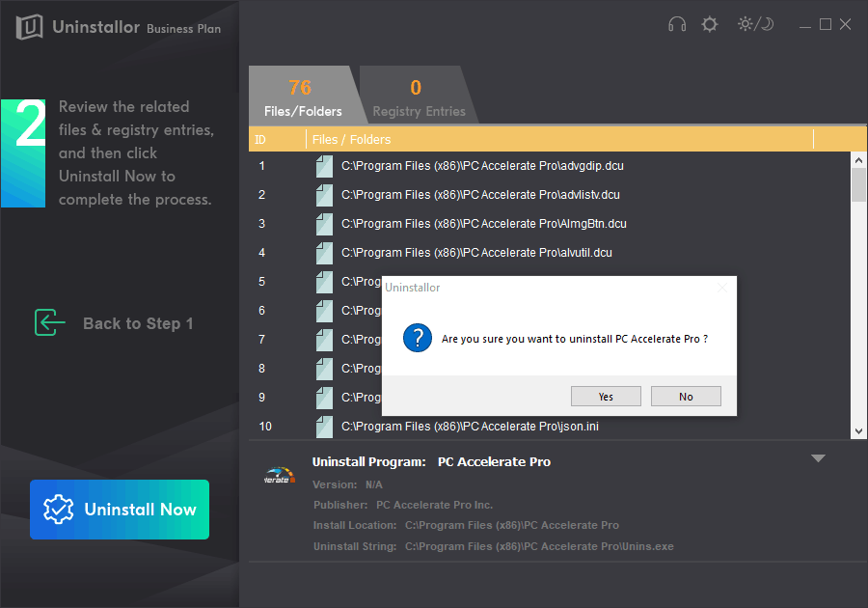Click the scrollbar up arrow

858,160
